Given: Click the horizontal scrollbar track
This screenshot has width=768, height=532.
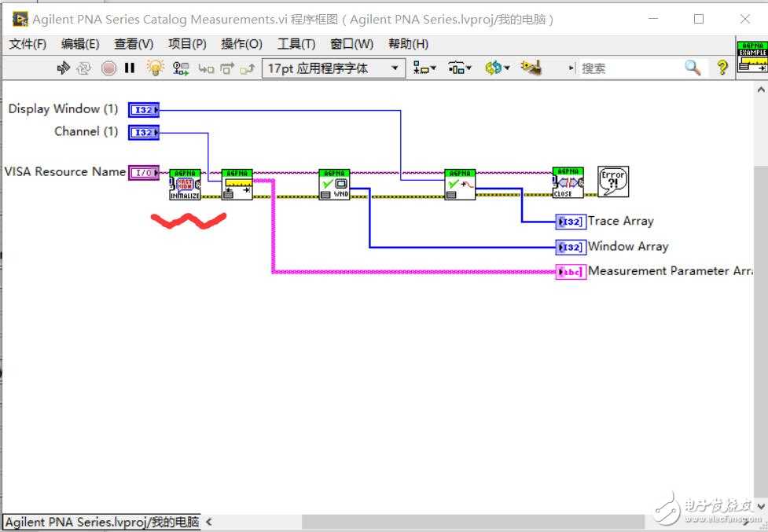Looking at the screenshot, I should pos(475,522).
